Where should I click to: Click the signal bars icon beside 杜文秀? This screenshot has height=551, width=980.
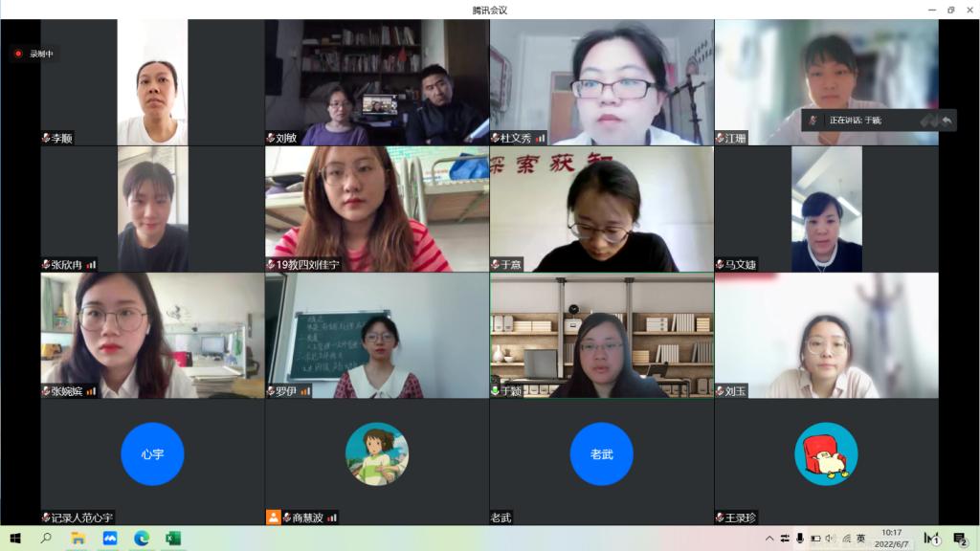point(540,138)
